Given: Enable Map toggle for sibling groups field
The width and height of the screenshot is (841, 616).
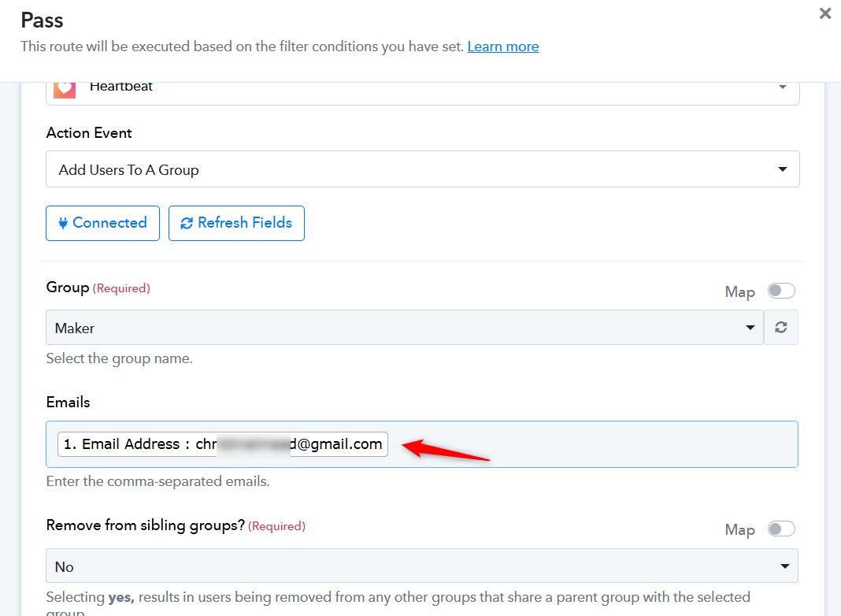Looking at the screenshot, I should tap(781, 529).
